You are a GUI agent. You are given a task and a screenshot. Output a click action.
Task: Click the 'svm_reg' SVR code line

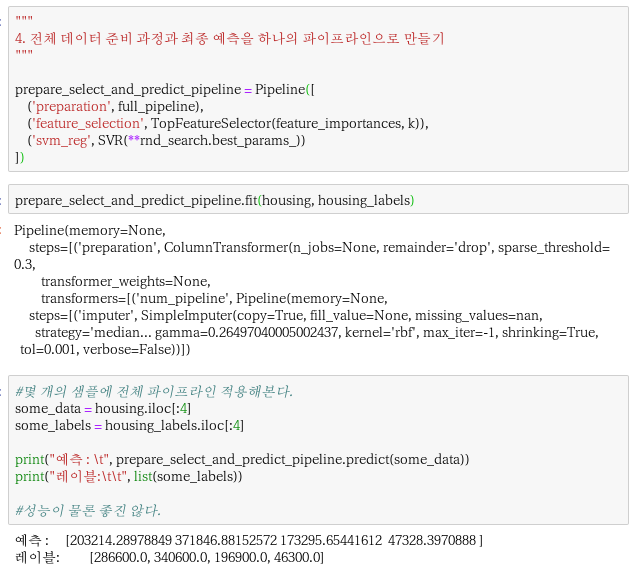tap(166, 141)
